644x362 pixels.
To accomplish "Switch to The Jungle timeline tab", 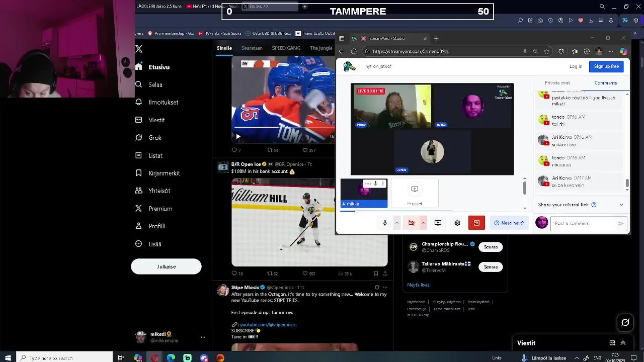I will coord(321,48).
